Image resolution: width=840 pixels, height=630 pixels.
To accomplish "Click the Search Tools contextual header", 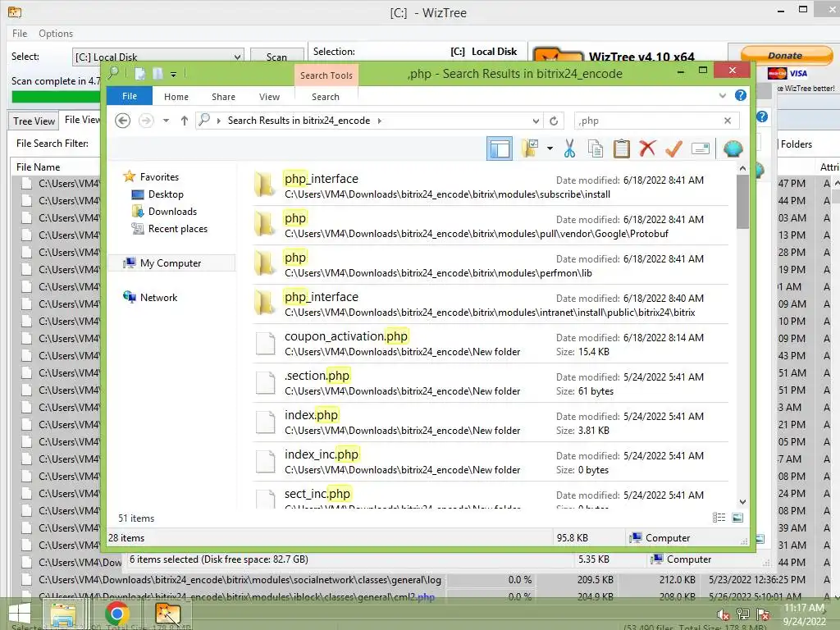I will coord(326,75).
